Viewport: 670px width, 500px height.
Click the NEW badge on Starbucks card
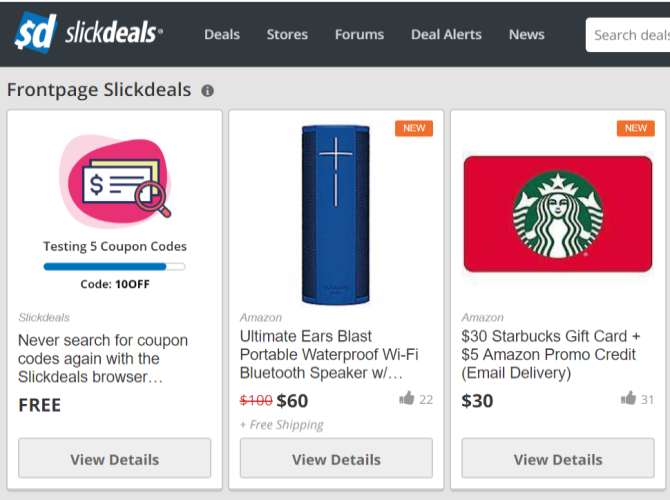coord(635,128)
